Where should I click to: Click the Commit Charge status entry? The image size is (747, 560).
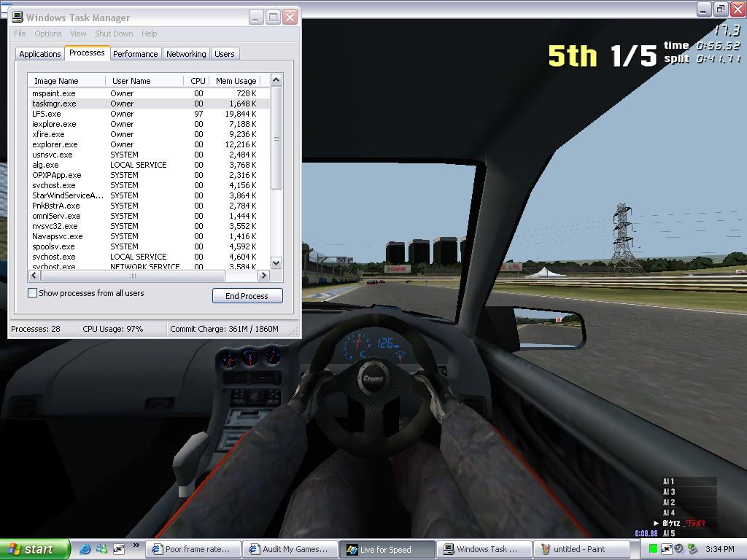[x=224, y=329]
